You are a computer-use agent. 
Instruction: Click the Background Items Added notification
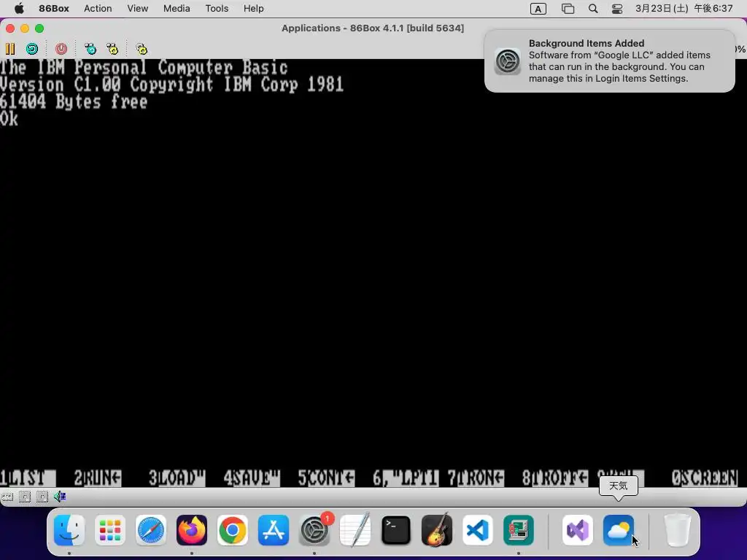(610, 61)
